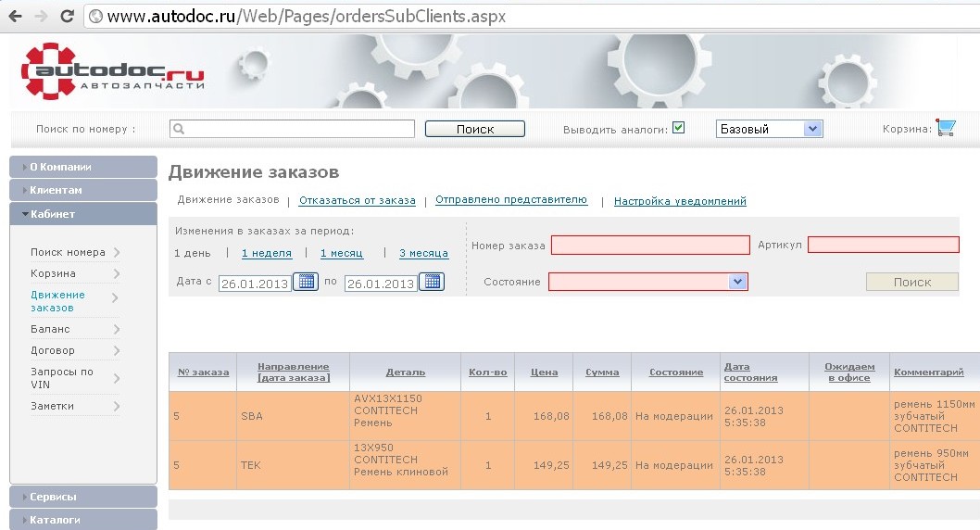This screenshot has height=530, width=980.
Task: Focus the 'Номер заказа' field
Action: point(650,245)
